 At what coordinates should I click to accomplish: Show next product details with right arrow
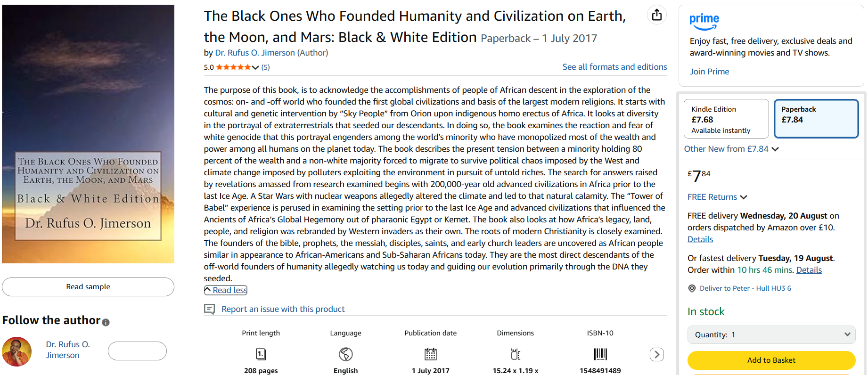(656, 354)
